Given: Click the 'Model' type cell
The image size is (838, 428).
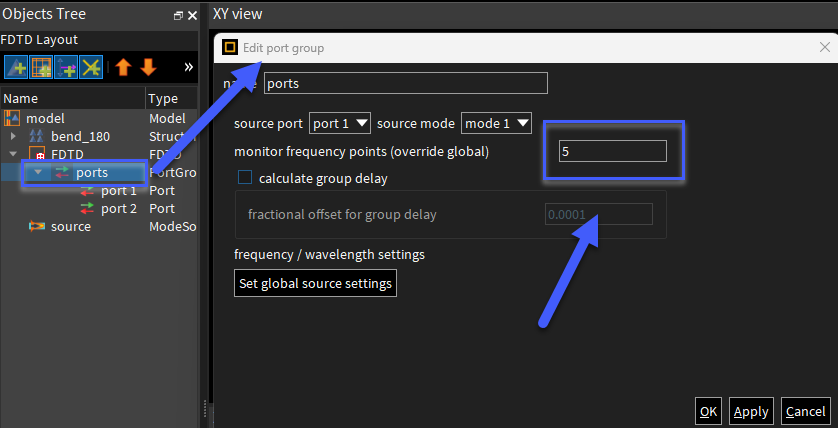Looking at the screenshot, I should pyautogui.click(x=167, y=119).
